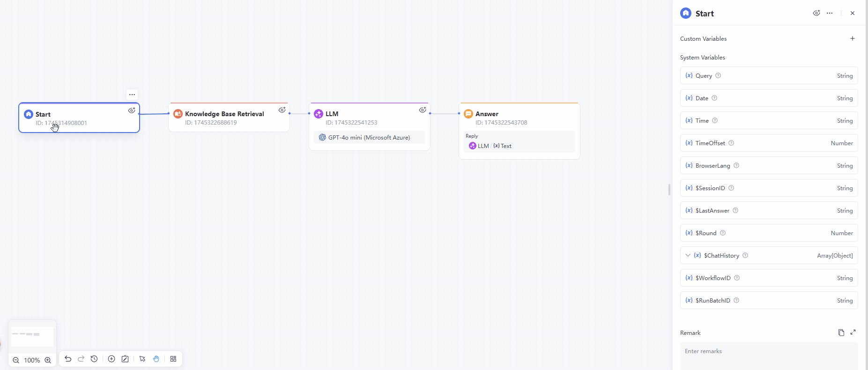This screenshot has width=868, height=370.
Task: Close the Start settings panel
Action: pos(853,13)
